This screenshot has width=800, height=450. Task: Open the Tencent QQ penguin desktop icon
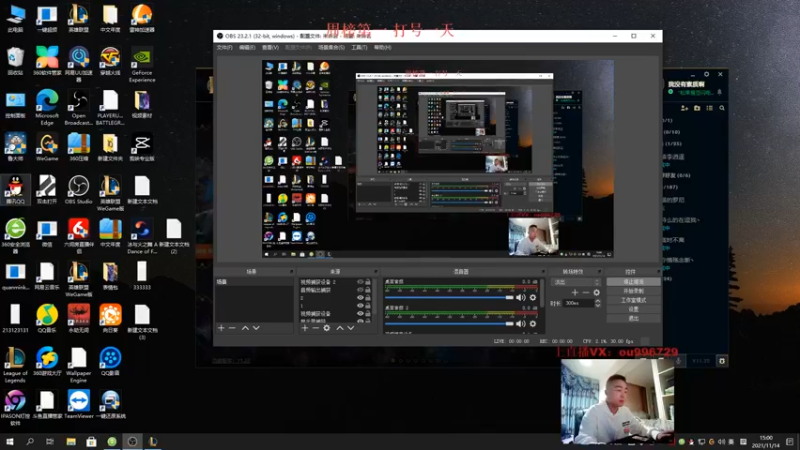click(15, 189)
